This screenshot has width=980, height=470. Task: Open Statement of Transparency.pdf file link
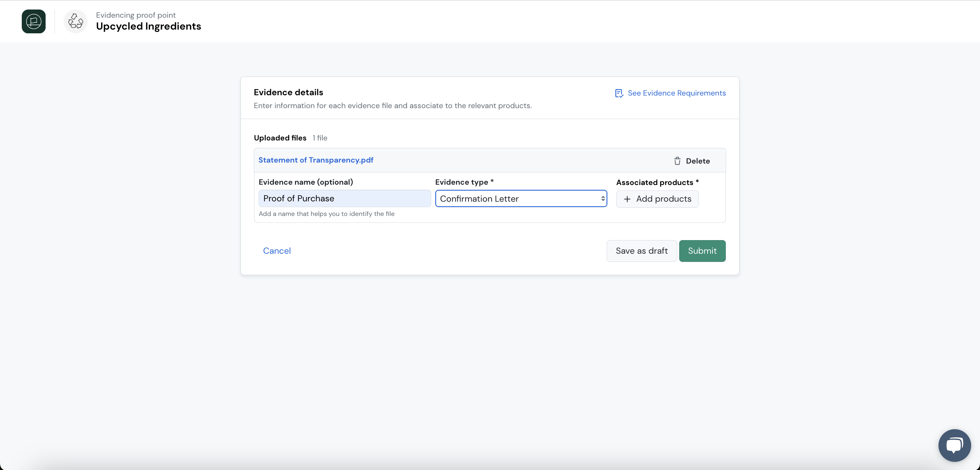click(x=316, y=160)
